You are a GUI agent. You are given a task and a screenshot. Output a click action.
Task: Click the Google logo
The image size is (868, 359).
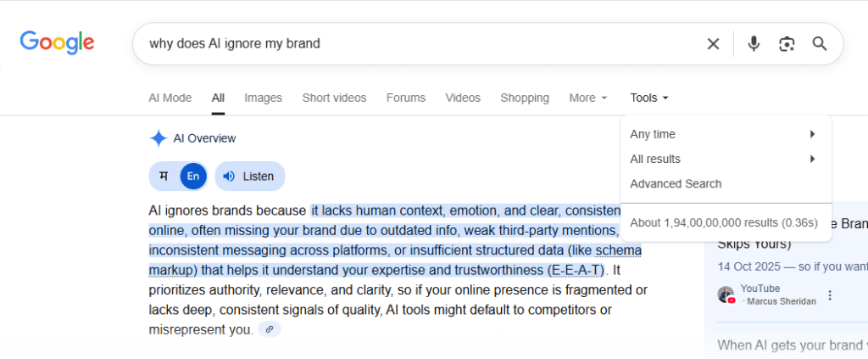[x=57, y=42]
